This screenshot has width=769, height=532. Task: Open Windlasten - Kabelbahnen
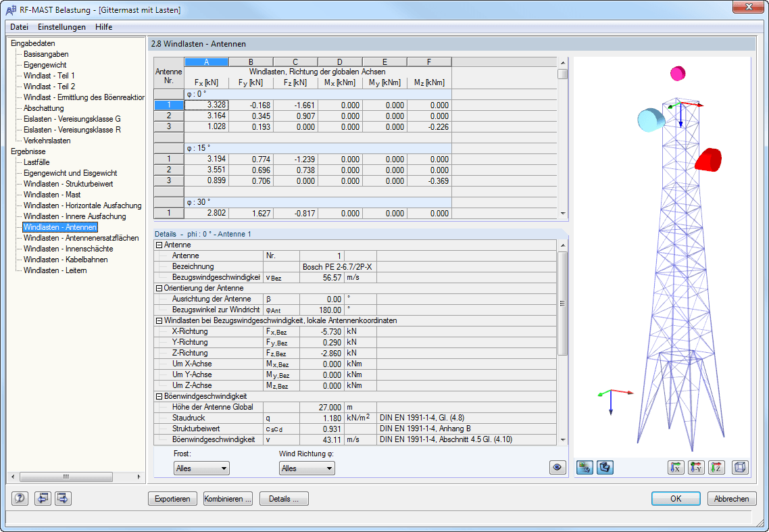[x=66, y=259]
